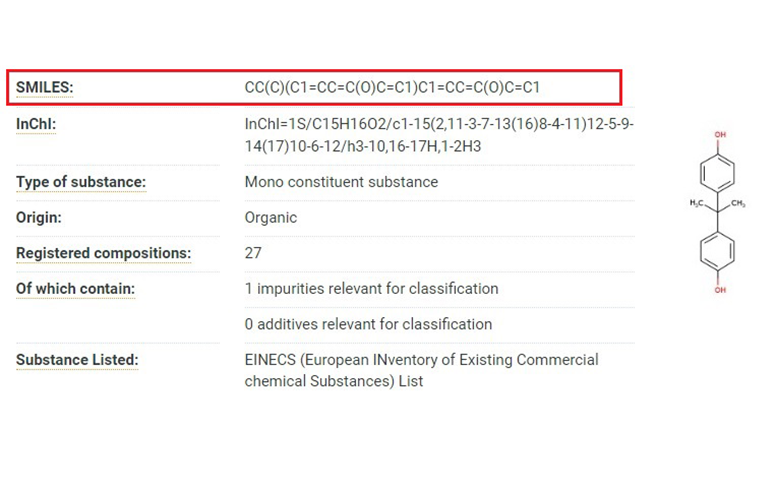Click the impurities relevant for classification line

[371, 289]
